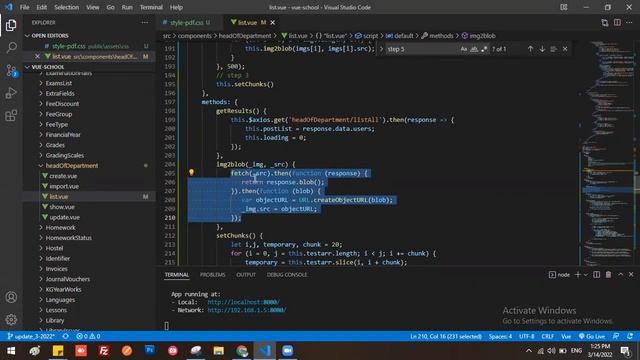Expand the ExamsList folder
Viewport: 640px width, 360px height.
click(x=59, y=83)
